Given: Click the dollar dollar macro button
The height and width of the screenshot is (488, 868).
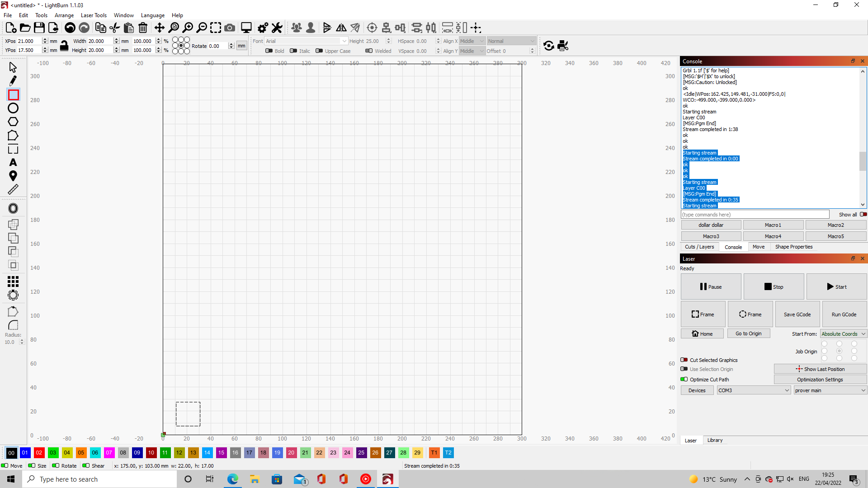Looking at the screenshot, I should (711, 225).
